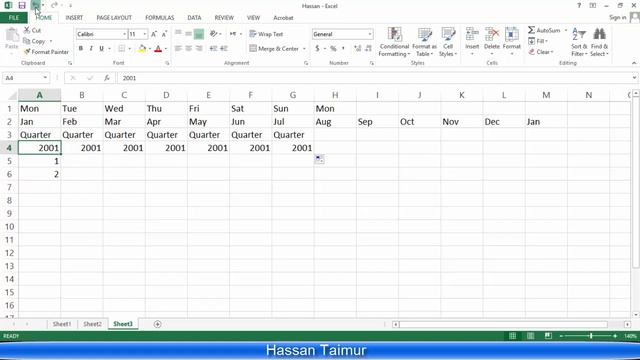The height and width of the screenshot is (360, 640).
Task: Open General number format dropdown
Action: (370, 34)
